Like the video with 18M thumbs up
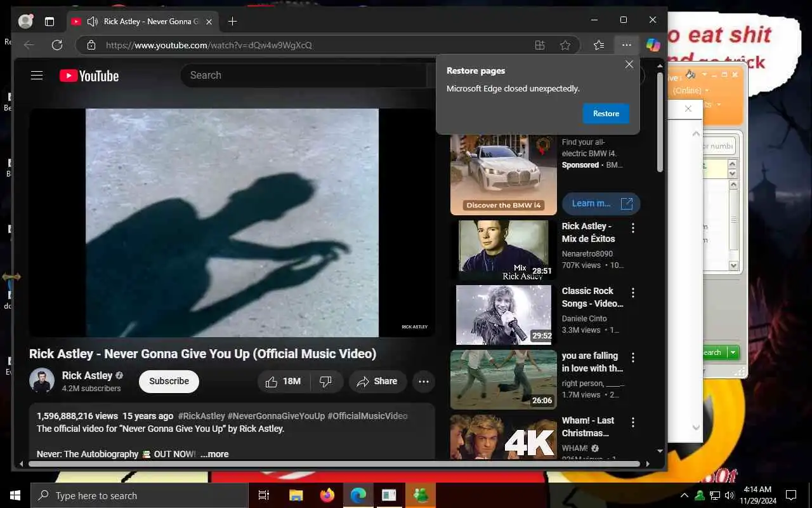 (x=284, y=382)
